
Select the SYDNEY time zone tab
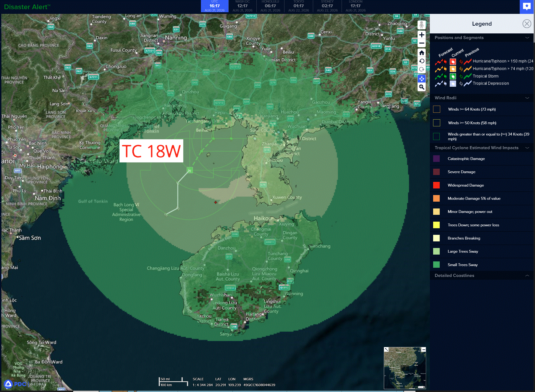[x=327, y=6]
